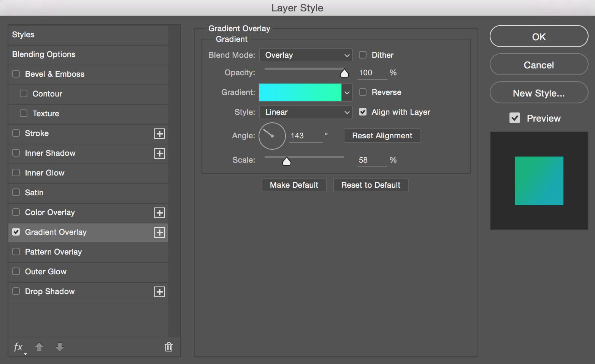Screen dimensions: 595x364
Task: Enable Contour checkbox
Action: click(24, 93)
